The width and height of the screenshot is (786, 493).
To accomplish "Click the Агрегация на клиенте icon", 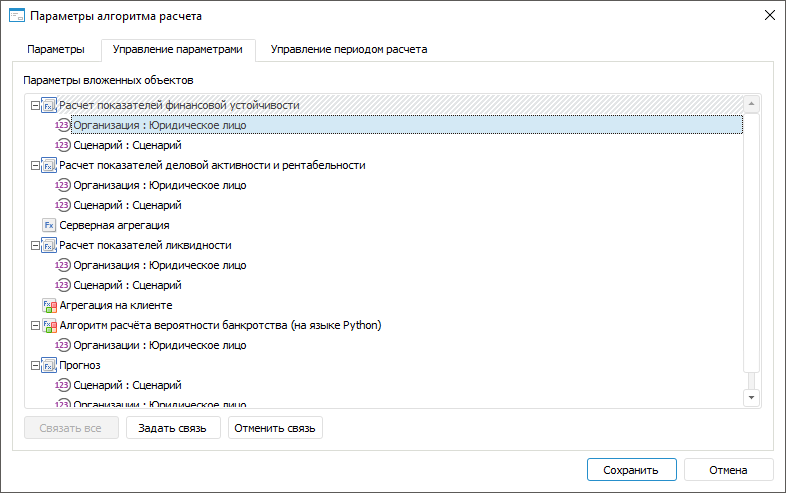I will pos(49,305).
